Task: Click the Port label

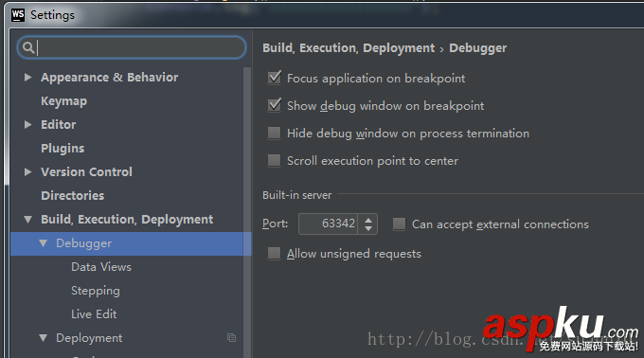Action: click(276, 224)
